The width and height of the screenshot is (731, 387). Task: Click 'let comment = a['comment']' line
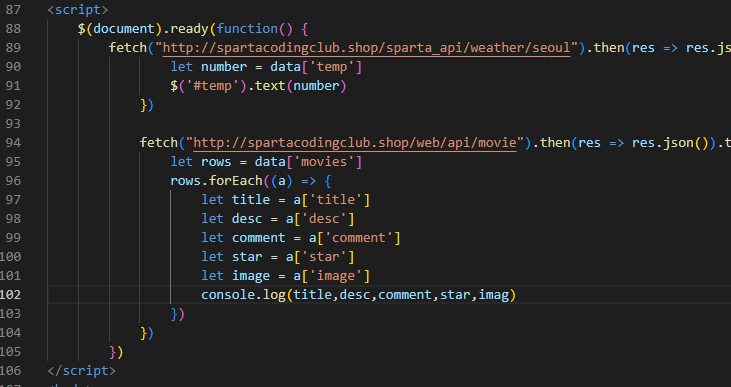301,238
